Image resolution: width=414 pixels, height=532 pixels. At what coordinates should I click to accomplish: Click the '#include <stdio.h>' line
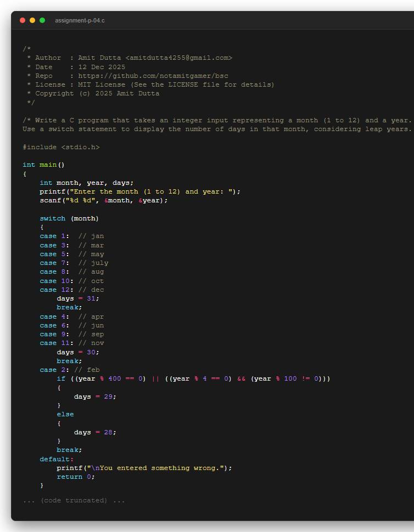pos(61,147)
